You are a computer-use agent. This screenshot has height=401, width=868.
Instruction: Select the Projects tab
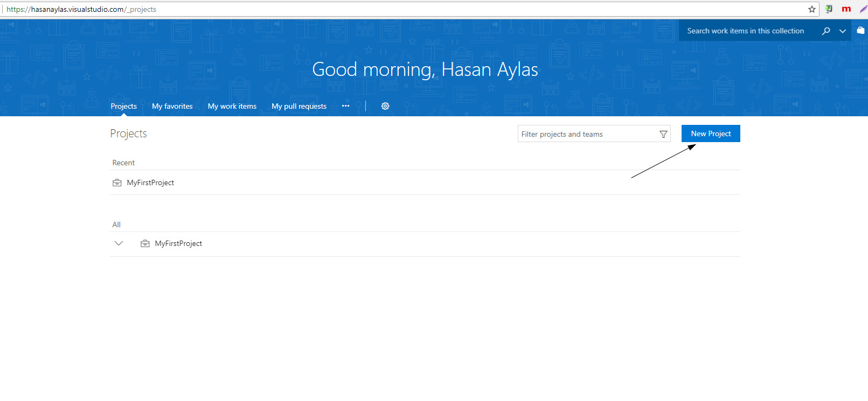pyautogui.click(x=124, y=106)
